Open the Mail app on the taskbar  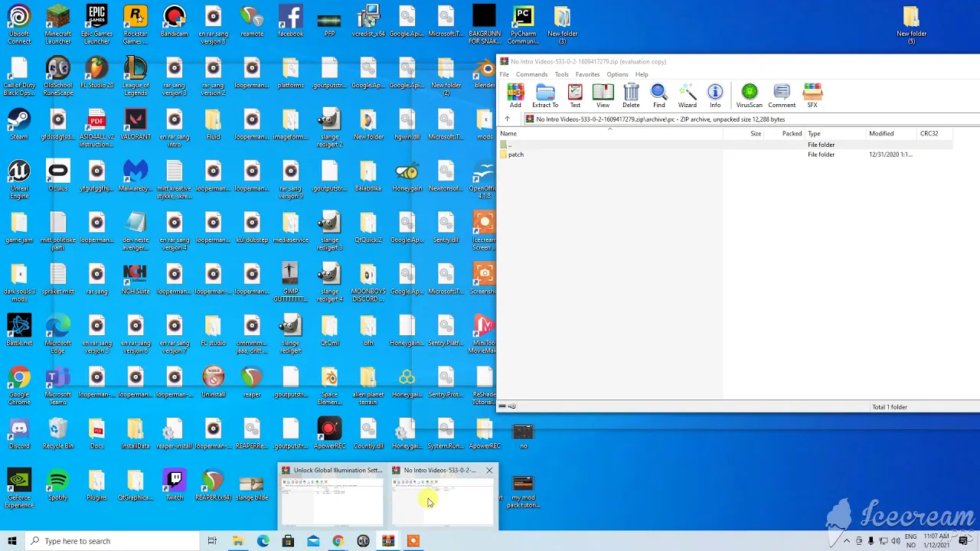coord(313,541)
